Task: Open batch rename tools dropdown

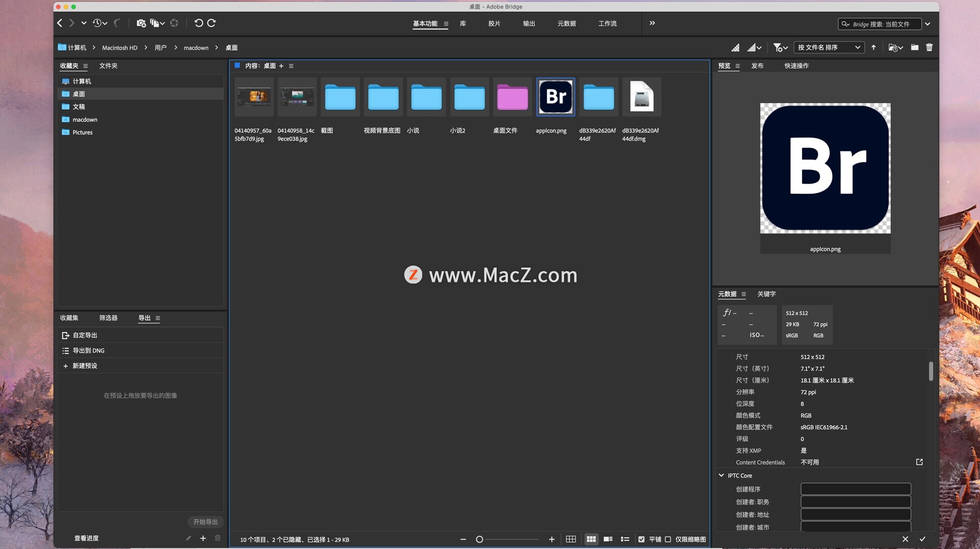Action: [157, 23]
